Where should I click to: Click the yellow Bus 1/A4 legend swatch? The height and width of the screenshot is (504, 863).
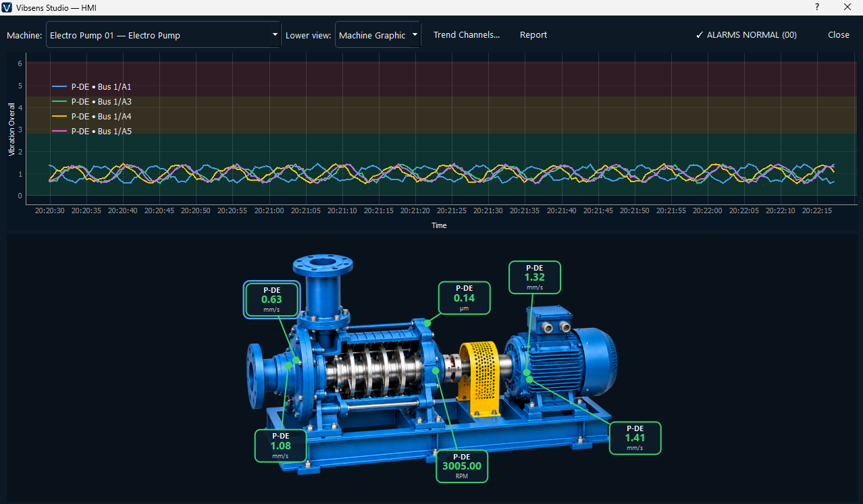pyautogui.click(x=59, y=117)
